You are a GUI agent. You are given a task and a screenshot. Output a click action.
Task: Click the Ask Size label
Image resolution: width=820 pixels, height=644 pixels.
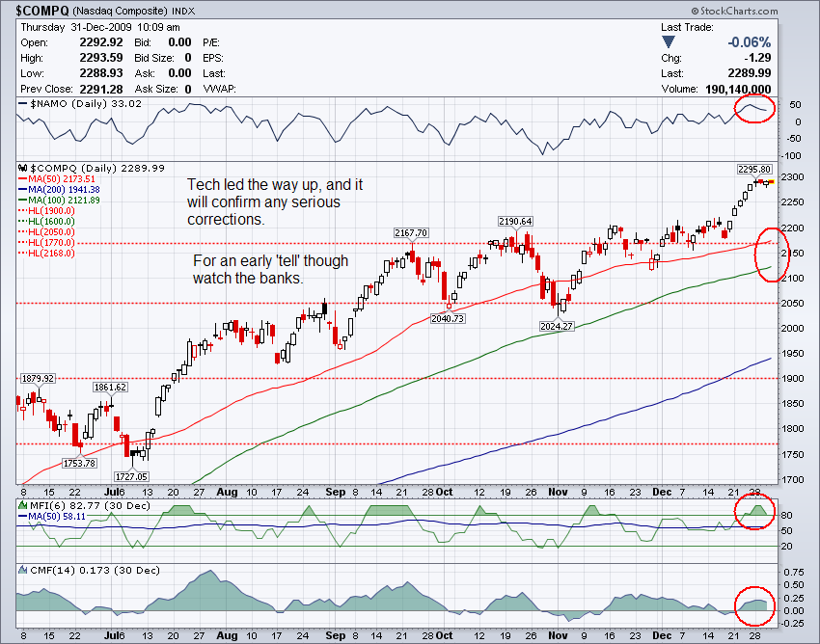click(156, 89)
